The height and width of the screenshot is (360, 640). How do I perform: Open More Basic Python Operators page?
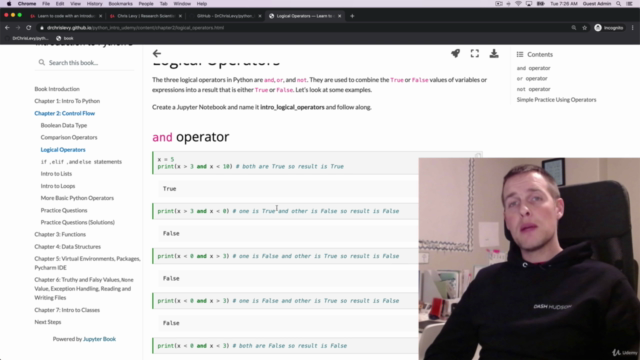click(x=77, y=198)
